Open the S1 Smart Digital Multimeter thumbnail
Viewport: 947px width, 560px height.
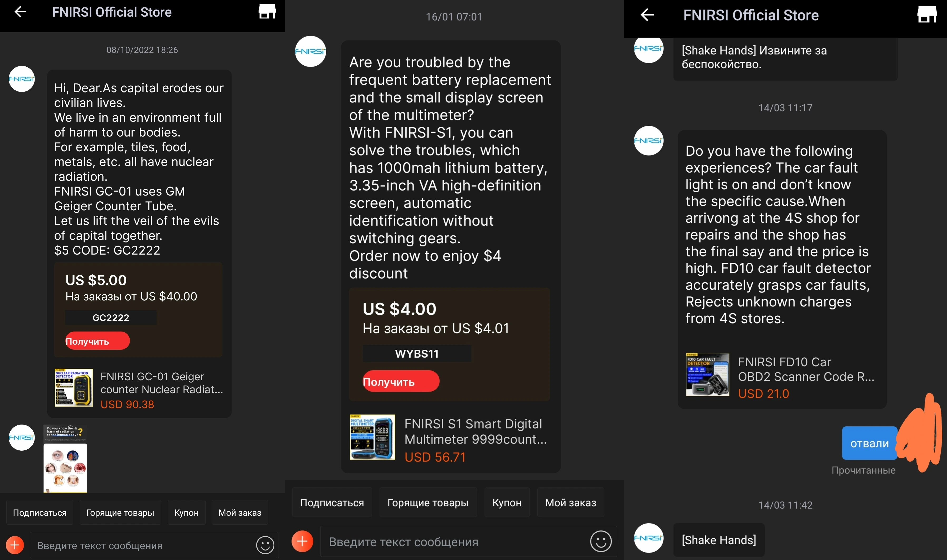coord(372,437)
